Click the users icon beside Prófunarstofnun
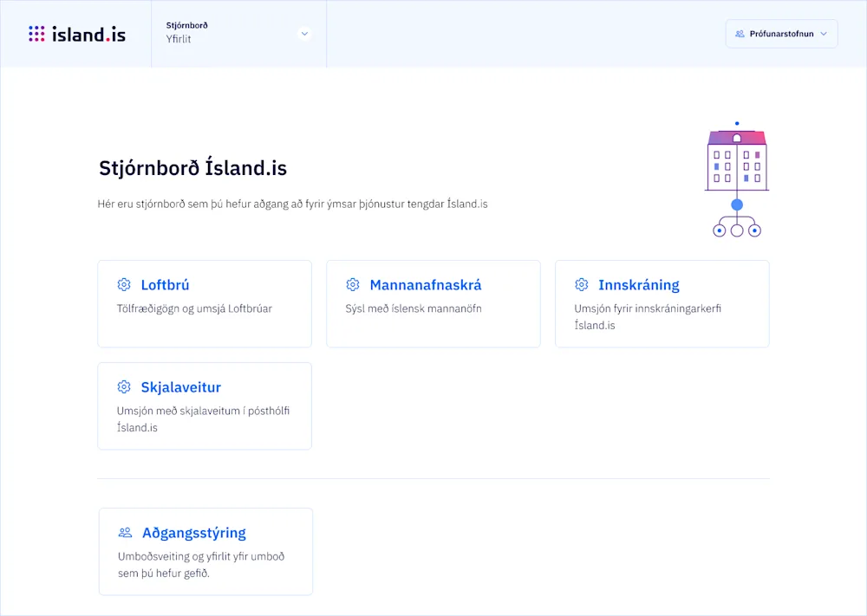 coord(740,34)
